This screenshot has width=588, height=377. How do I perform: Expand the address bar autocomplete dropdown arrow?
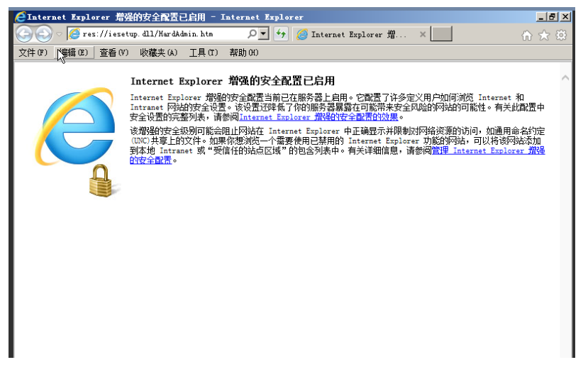click(x=264, y=34)
